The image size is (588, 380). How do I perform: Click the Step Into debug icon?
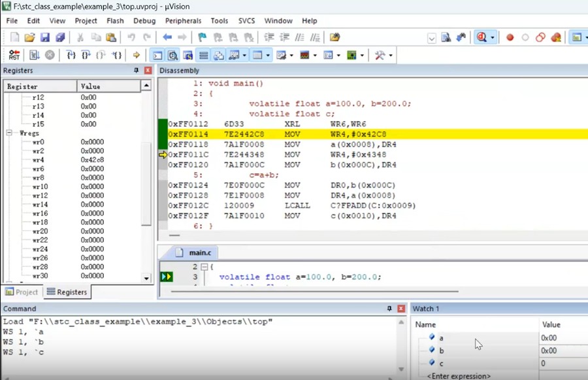71,56
